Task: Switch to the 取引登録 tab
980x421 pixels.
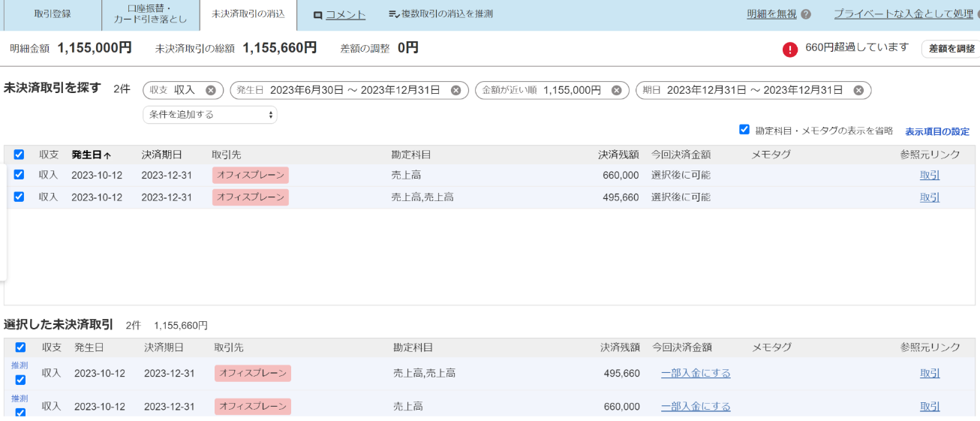Action: point(53,14)
